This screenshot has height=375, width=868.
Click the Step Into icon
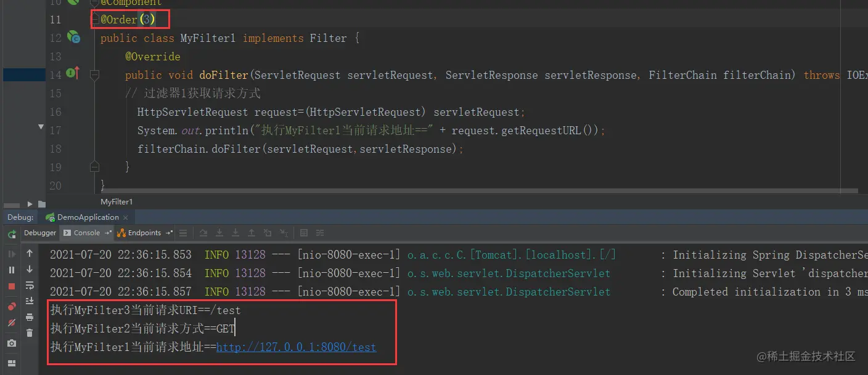[219, 233]
